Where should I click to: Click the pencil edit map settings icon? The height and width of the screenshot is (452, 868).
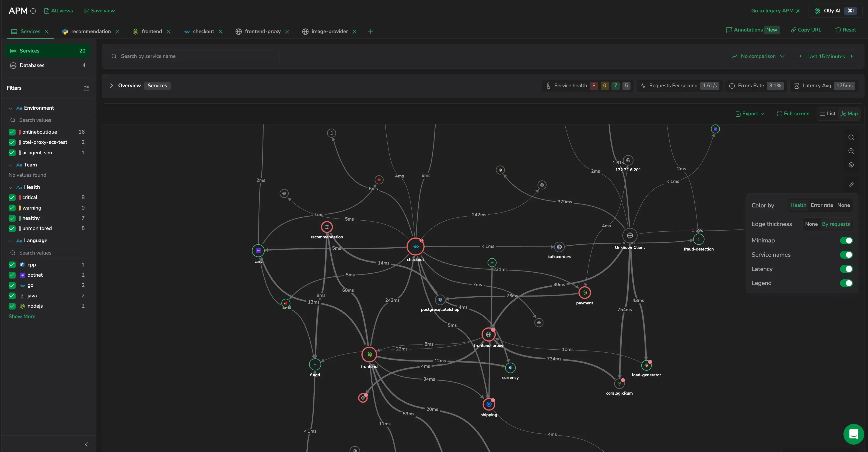[x=851, y=185]
